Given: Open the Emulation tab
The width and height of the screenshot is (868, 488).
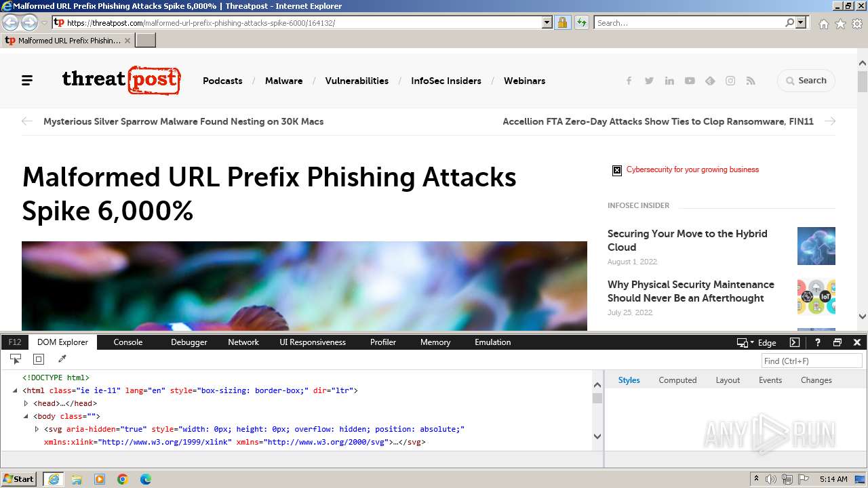Looking at the screenshot, I should 493,342.
